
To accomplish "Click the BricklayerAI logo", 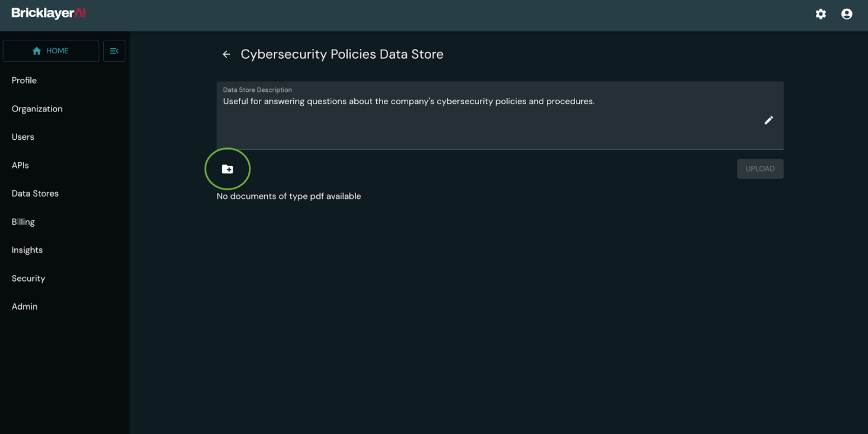I will pos(48,13).
